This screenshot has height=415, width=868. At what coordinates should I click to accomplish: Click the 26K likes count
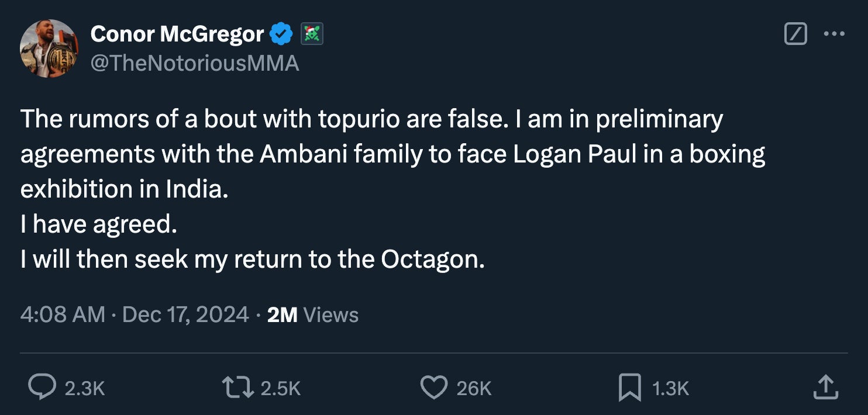pos(474,388)
